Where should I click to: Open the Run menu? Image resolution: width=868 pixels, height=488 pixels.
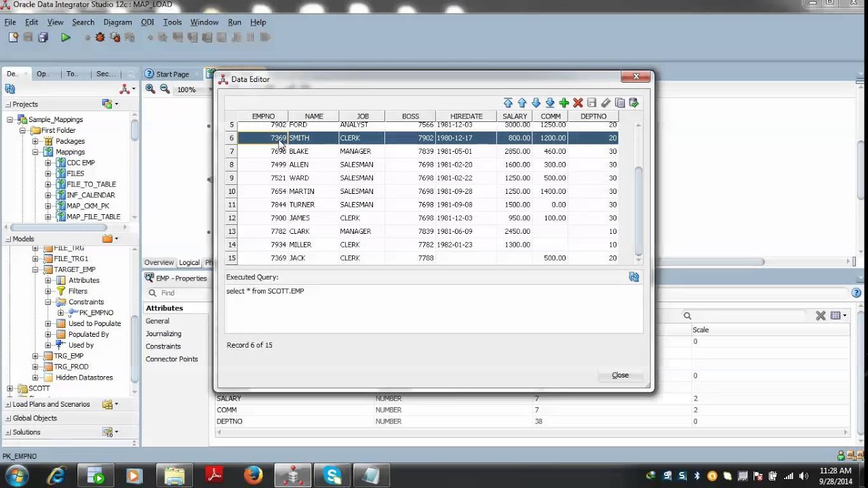pyautogui.click(x=235, y=22)
